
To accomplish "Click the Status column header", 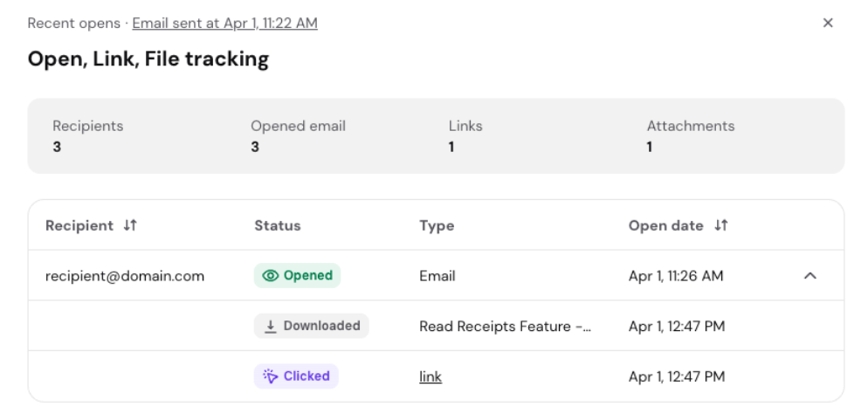I will pos(277,225).
